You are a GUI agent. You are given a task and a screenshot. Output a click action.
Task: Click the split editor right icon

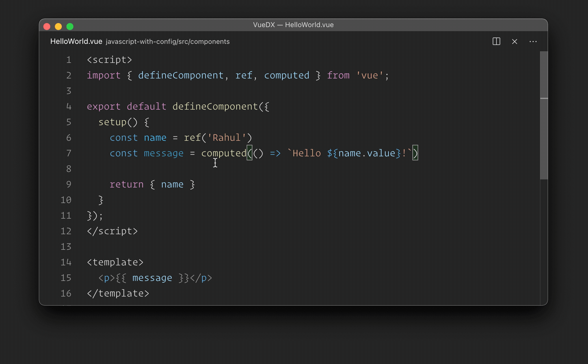click(x=496, y=42)
